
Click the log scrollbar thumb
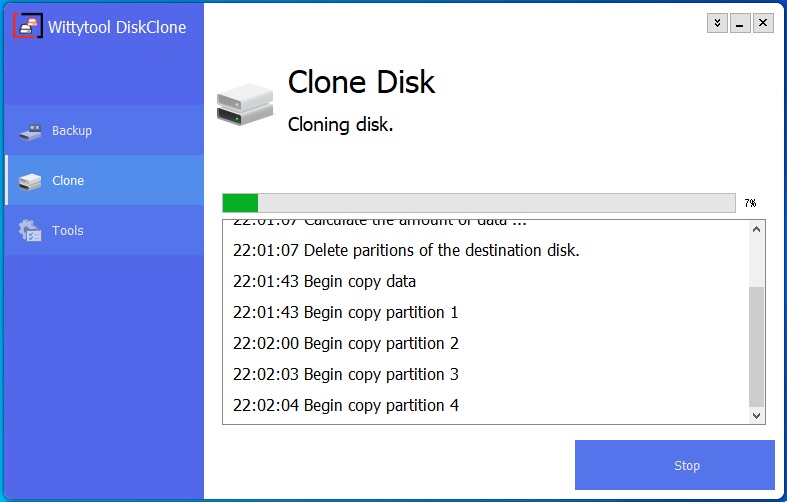click(756, 347)
